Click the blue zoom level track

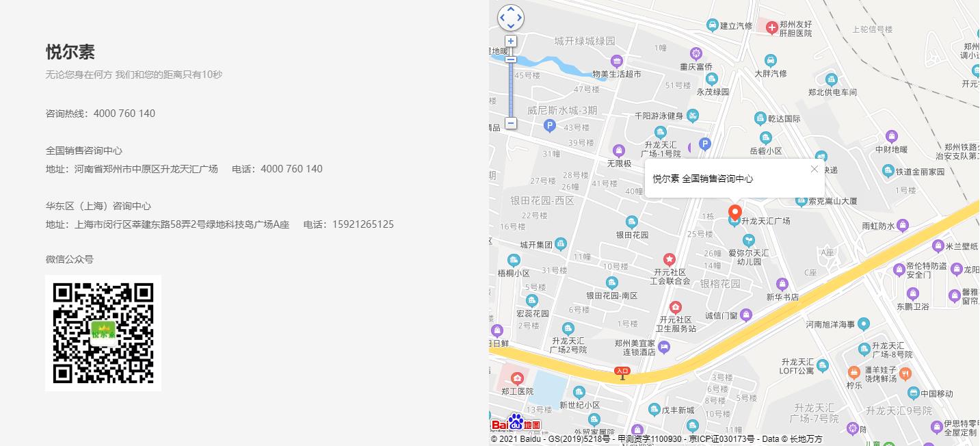(511, 90)
